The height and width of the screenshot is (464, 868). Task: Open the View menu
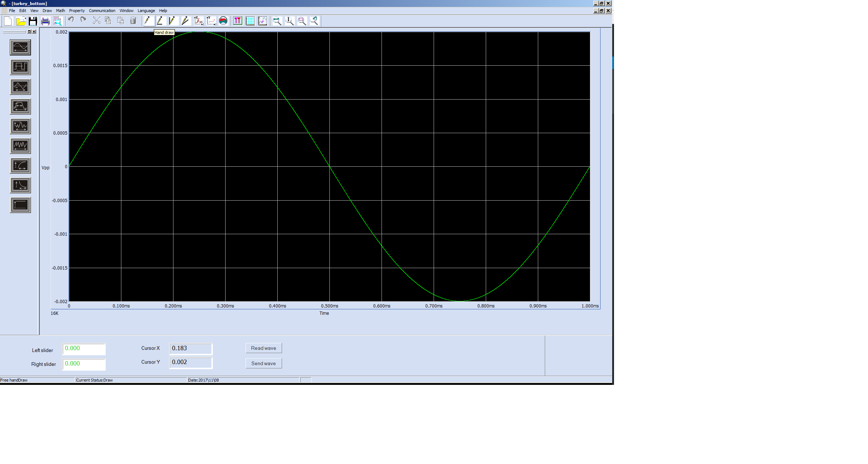(x=34, y=11)
